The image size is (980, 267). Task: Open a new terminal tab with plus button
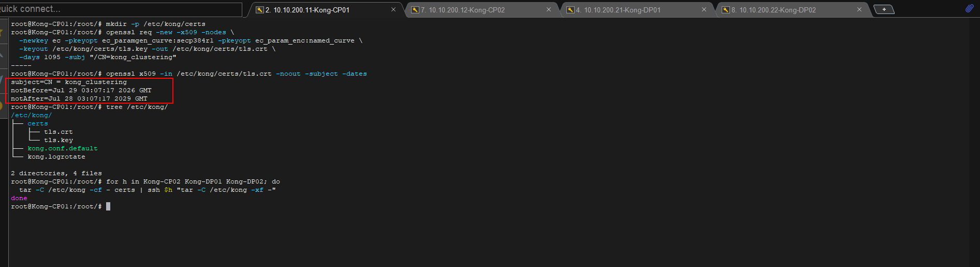[x=884, y=9]
